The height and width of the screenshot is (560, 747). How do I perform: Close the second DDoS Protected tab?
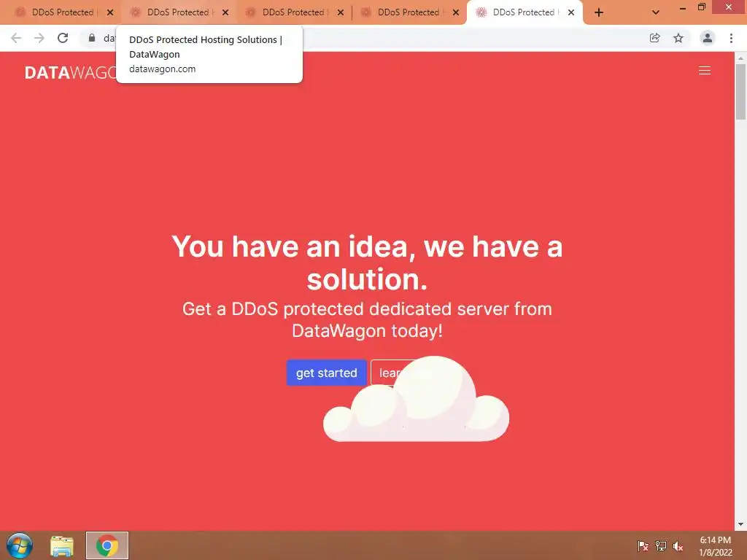point(225,12)
